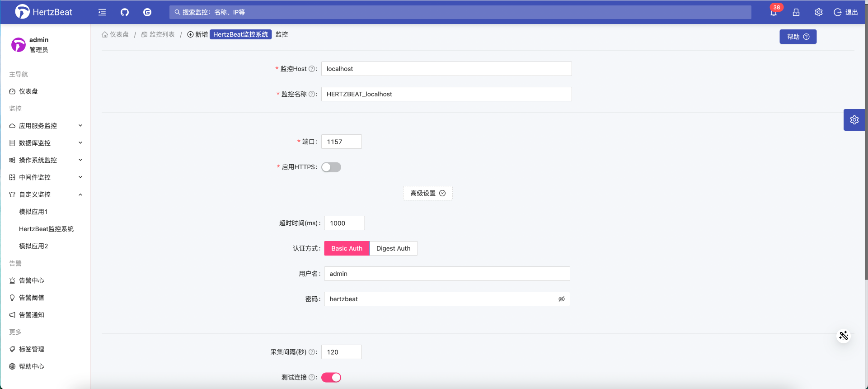
Task: Select Digest Auth authentication method
Action: click(393, 248)
